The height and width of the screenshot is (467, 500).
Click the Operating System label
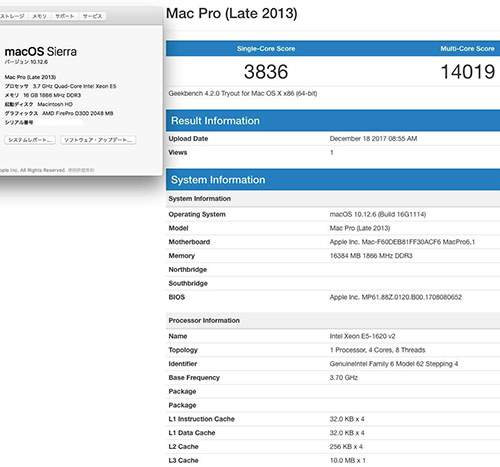[x=197, y=214]
